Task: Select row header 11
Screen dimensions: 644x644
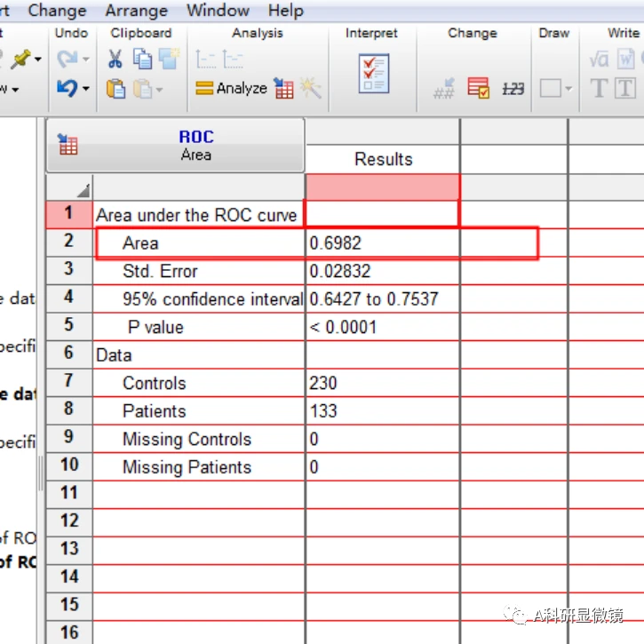Action: point(69,493)
